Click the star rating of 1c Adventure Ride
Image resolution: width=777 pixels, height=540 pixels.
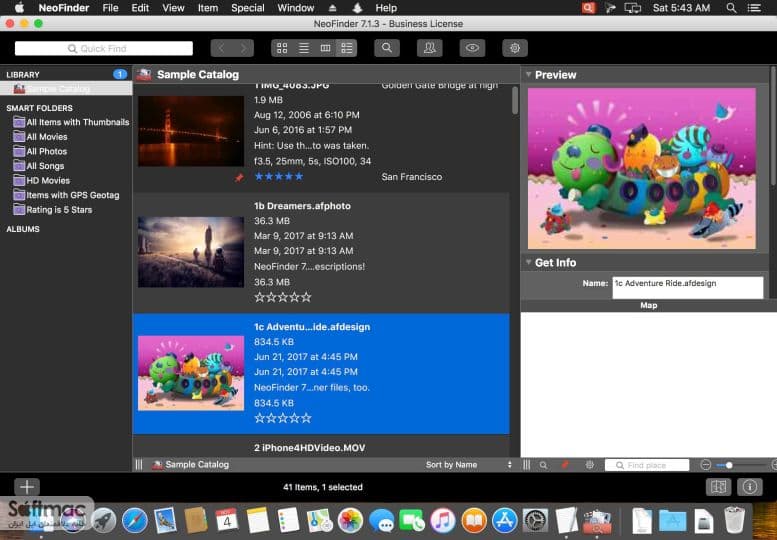283,418
